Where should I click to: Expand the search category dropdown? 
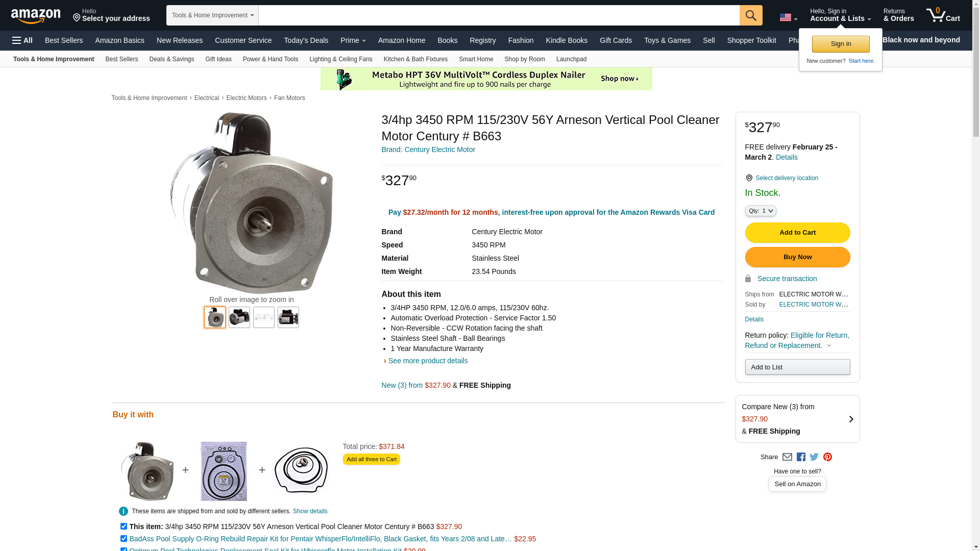[x=212, y=15]
